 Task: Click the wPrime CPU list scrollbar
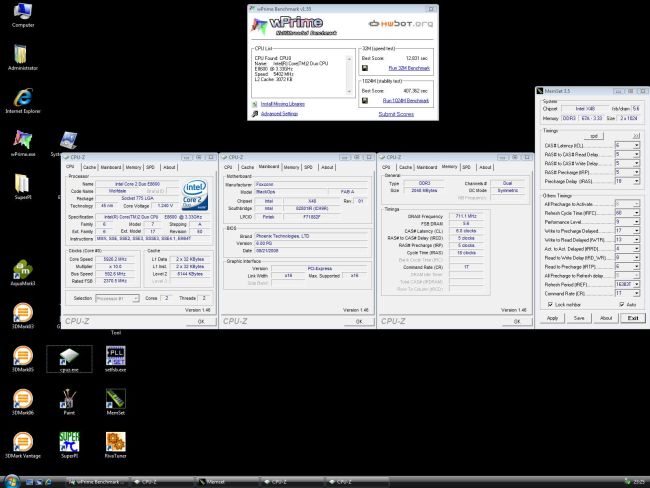click(x=349, y=75)
